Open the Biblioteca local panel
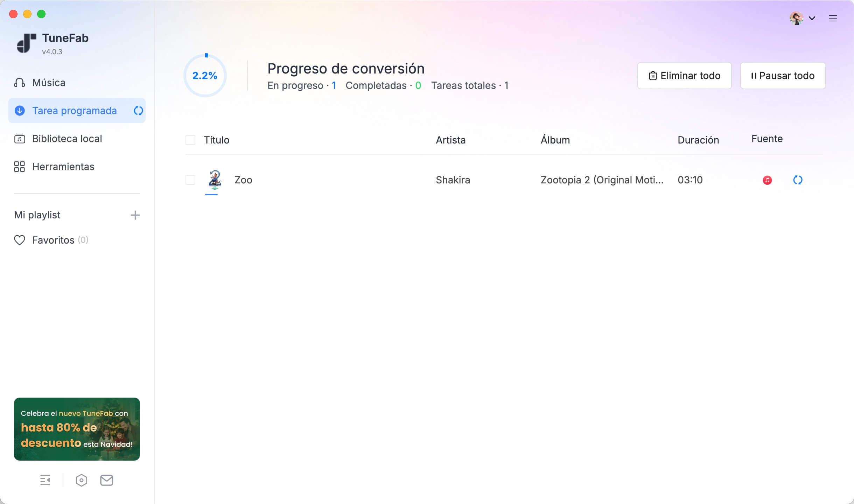This screenshot has width=854, height=504. 66,139
